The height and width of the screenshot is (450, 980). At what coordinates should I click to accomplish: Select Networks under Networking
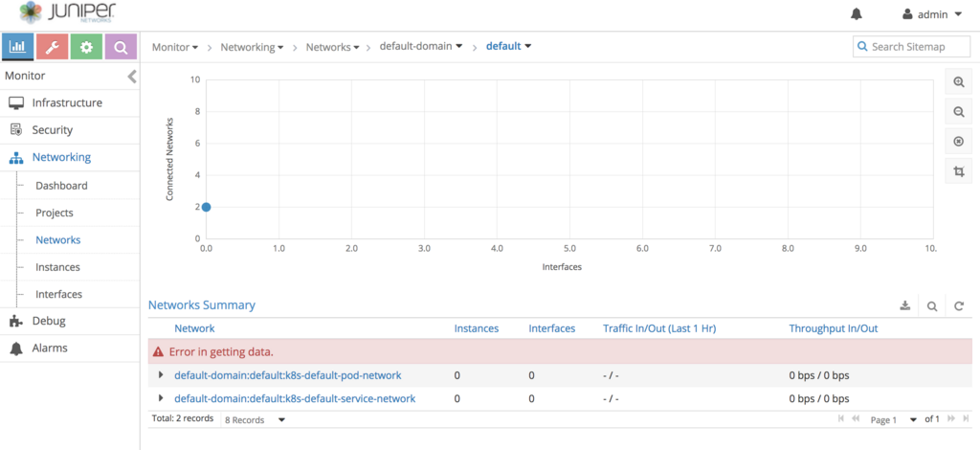click(58, 240)
